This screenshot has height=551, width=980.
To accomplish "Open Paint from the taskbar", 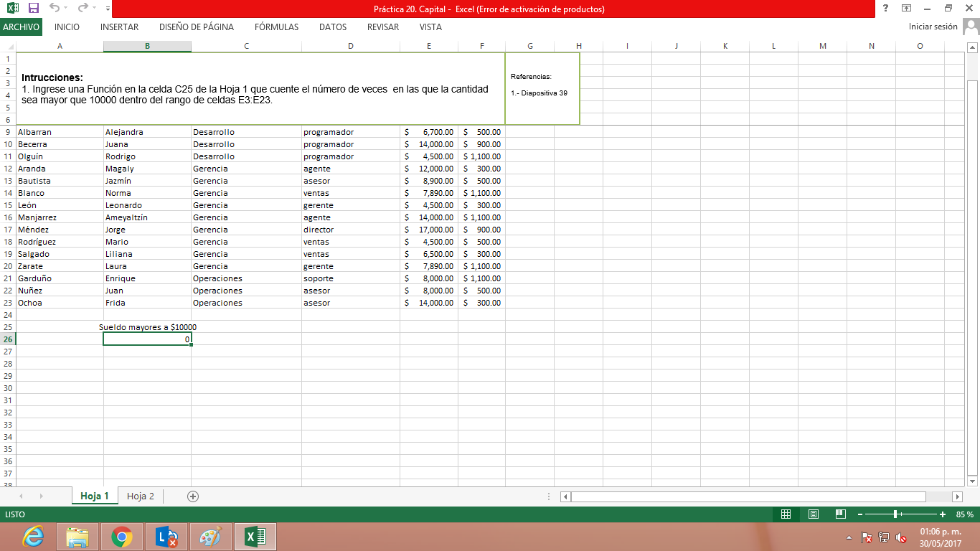I will [211, 537].
